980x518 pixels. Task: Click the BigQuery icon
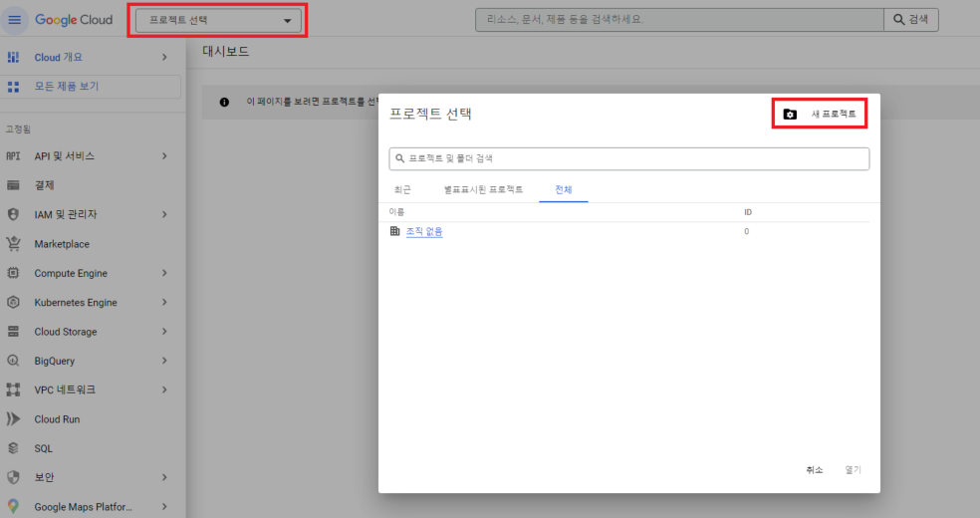pyautogui.click(x=13, y=361)
